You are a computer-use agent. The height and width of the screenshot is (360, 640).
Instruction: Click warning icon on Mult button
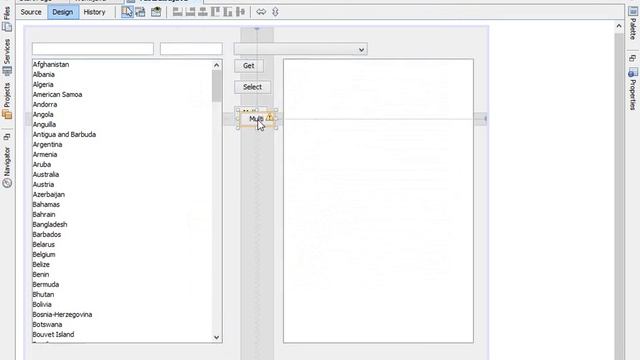pos(269,117)
